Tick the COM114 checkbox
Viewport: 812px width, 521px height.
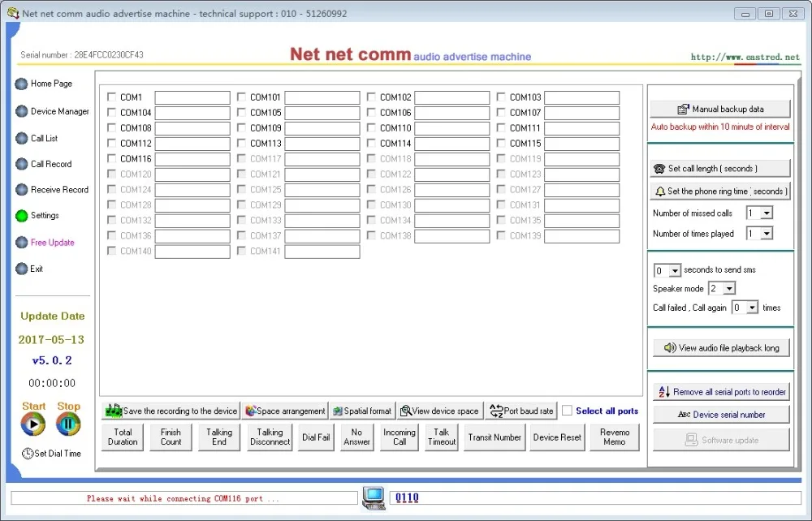pyautogui.click(x=371, y=143)
